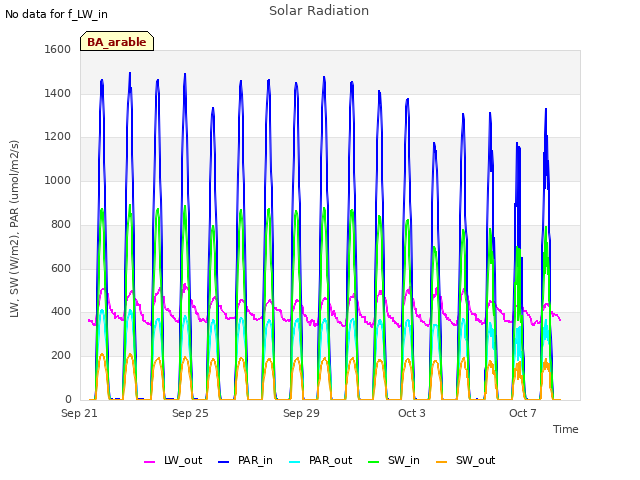Image resolution: width=640 pixels, height=480 pixels.
Task: Click the 1400 y-axis tick label
Action: pos(58,93)
